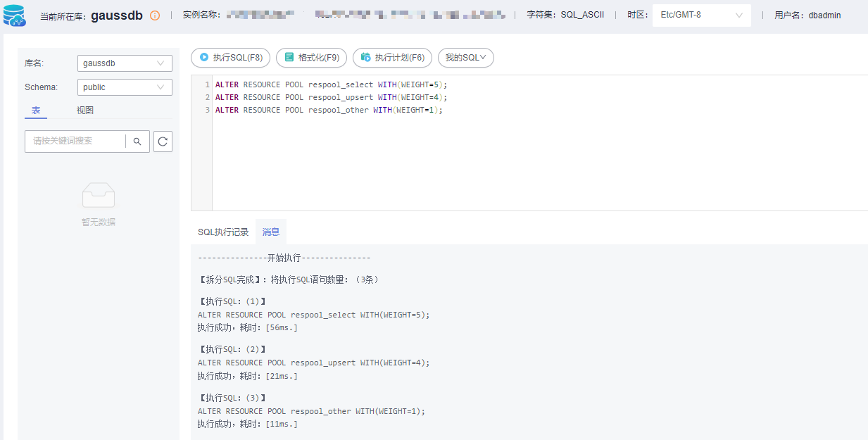Click line number 1 in editor gutter
This screenshot has height=440, width=868.
(x=207, y=84)
